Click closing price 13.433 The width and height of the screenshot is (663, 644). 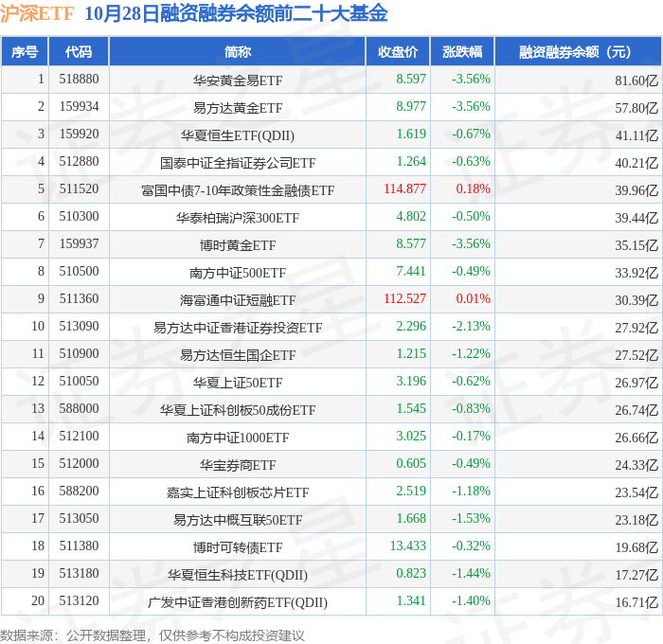tap(408, 546)
